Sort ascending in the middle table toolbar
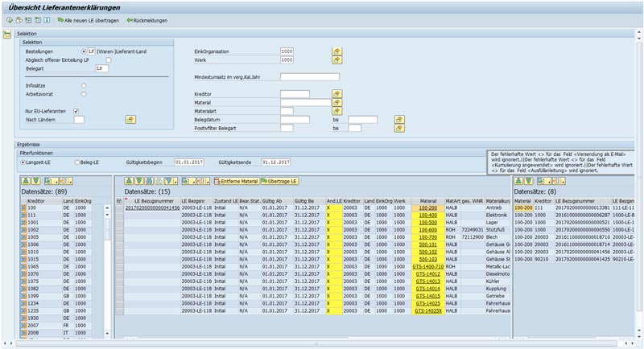The width and height of the screenshot is (644, 349). coord(129,181)
